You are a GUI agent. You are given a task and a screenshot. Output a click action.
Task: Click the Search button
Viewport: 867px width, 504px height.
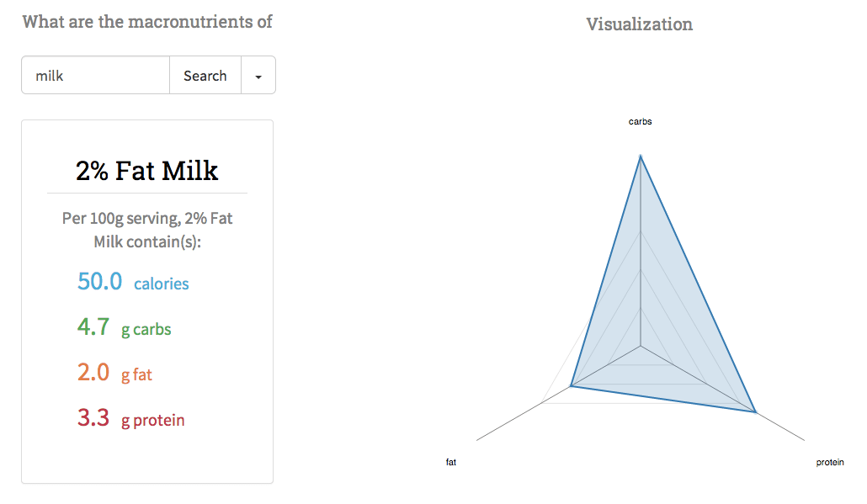pyautogui.click(x=205, y=75)
